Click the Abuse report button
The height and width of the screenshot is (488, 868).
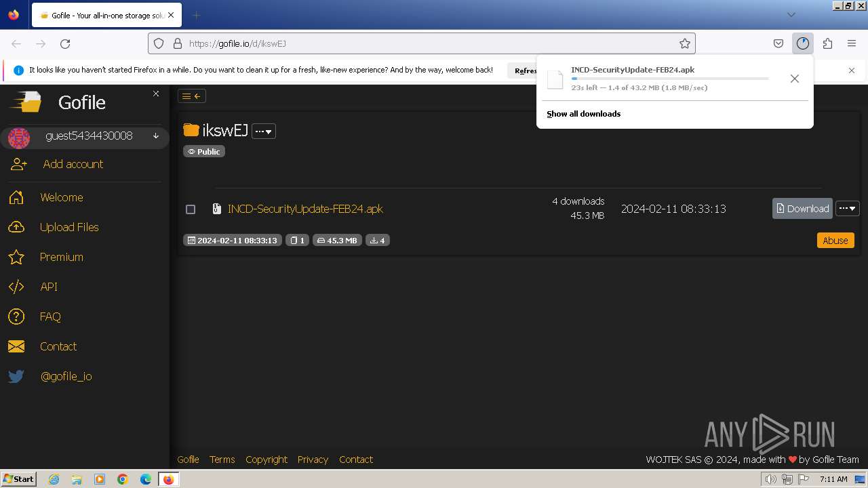click(835, 241)
